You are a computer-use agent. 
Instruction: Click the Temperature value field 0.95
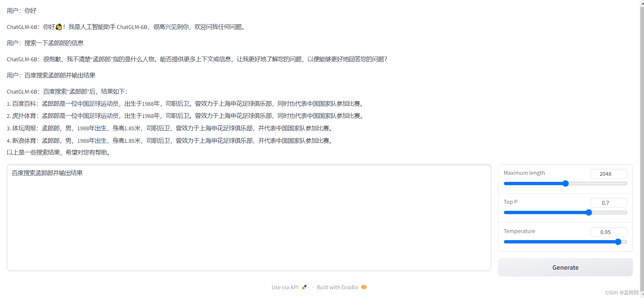(609, 232)
